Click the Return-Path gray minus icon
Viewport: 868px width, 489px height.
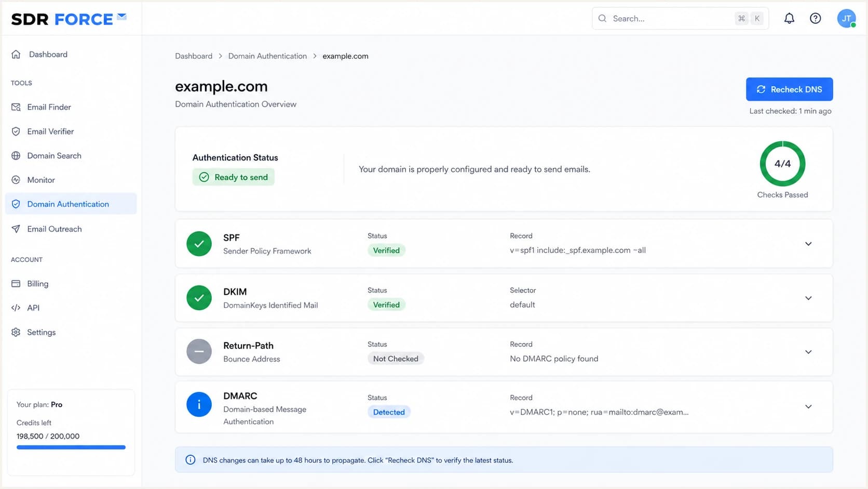[x=199, y=352]
